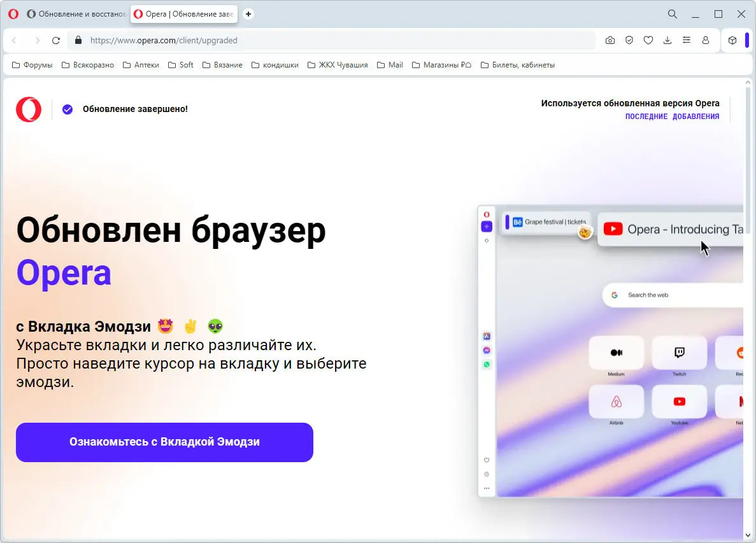The height and width of the screenshot is (543, 756).
Task: Click the star-eyes emoji
Action: [166, 326]
